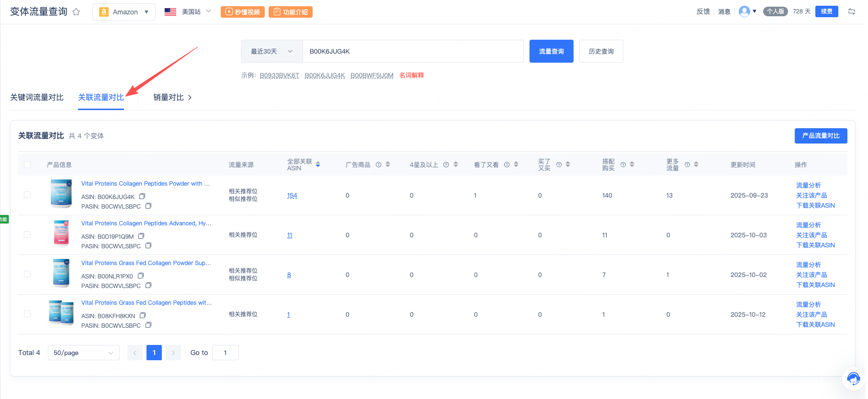Open the 最近30天 date range dropdown
This screenshot has height=399, width=868.
[x=272, y=51]
